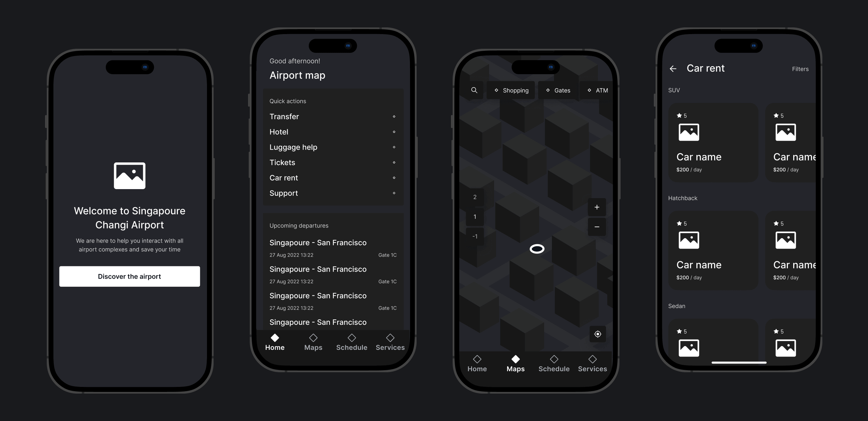
Task: Toggle star rating on first Hatchback car
Action: [679, 223]
